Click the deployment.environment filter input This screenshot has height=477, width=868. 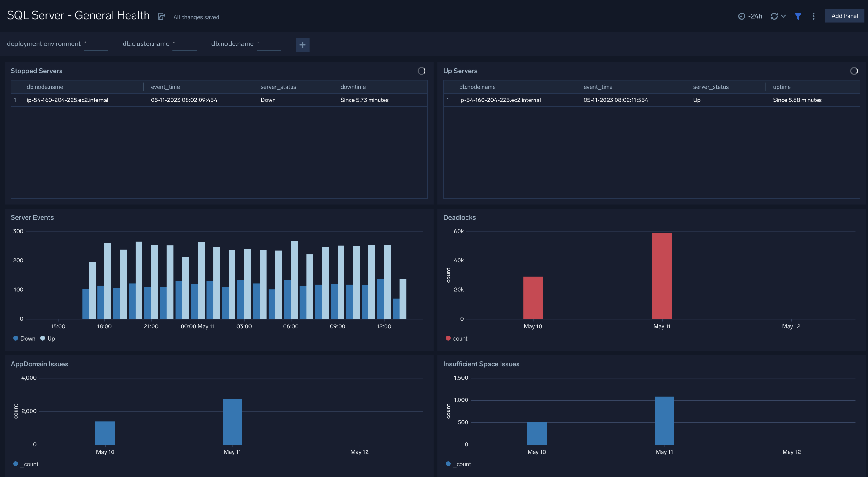point(96,44)
